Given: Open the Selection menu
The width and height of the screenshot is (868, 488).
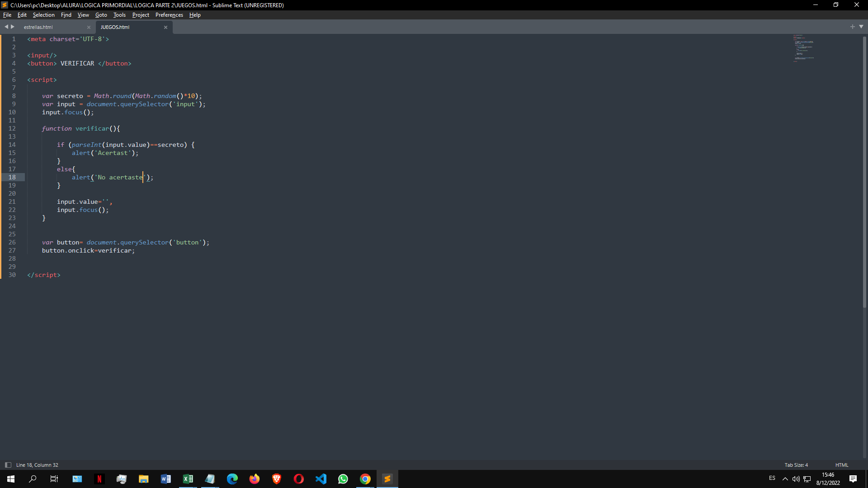Looking at the screenshot, I should (43, 15).
